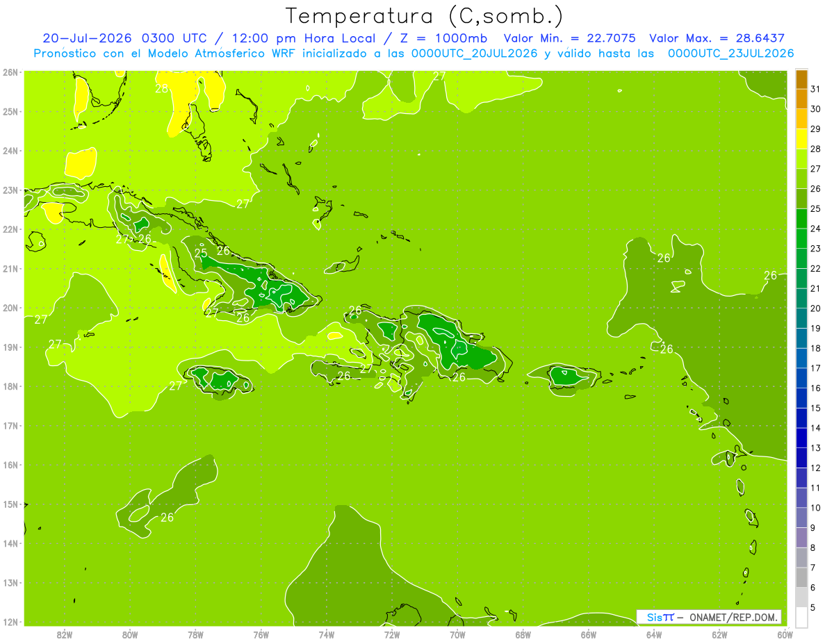
Task: Click the colorbar legend value "29"
Action: click(816, 129)
